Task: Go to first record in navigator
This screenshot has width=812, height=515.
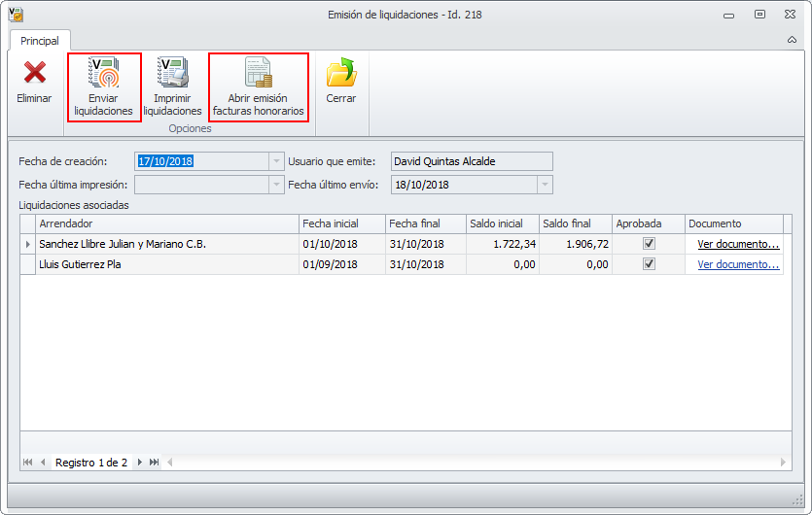Action: pyautogui.click(x=28, y=463)
